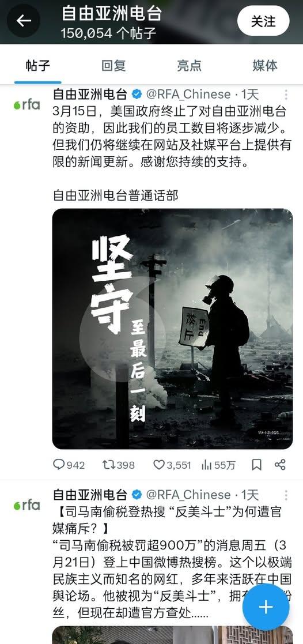Screen dimensions: 303x644
Task: Compose a new post with plus button
Action: point(266,607)
